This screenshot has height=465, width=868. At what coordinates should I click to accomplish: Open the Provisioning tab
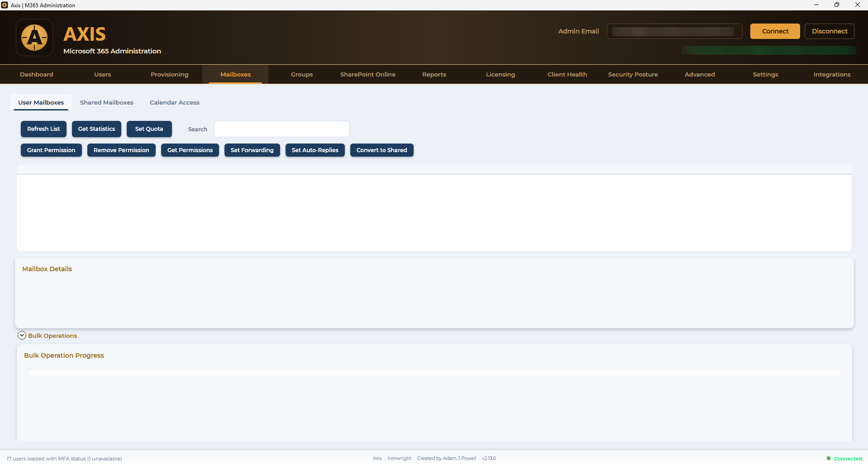(x=169, y=74)
